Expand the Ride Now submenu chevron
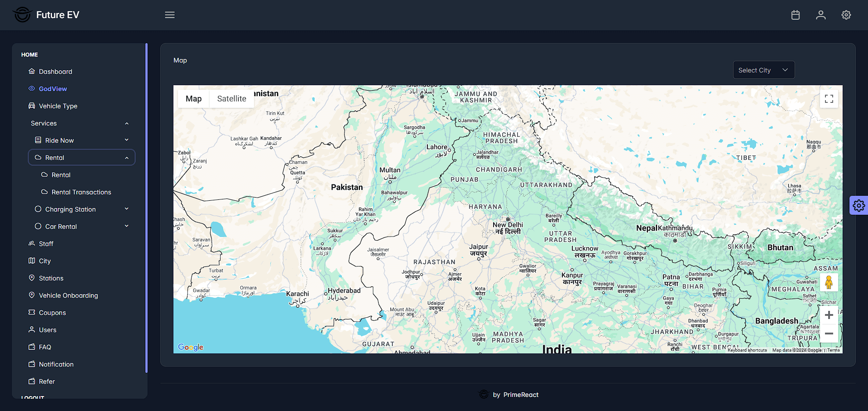The image size is (868, 411). [x=127, y=140]
